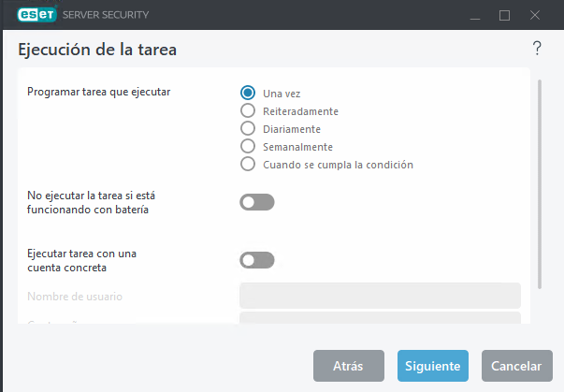Choose the 'Reiteradamente' radio option

[x=248, y=110]
